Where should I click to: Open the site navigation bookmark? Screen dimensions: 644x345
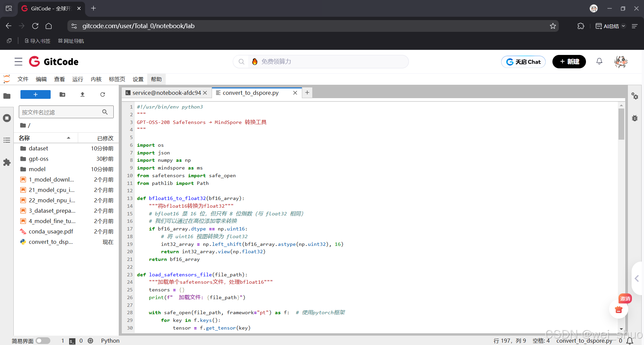(71, 41)
